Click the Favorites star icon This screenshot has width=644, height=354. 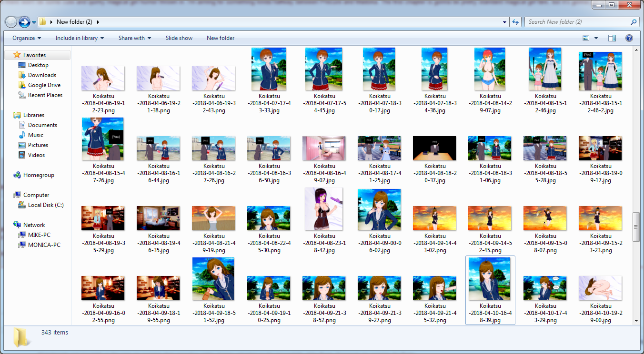click(x=17, y=55)
